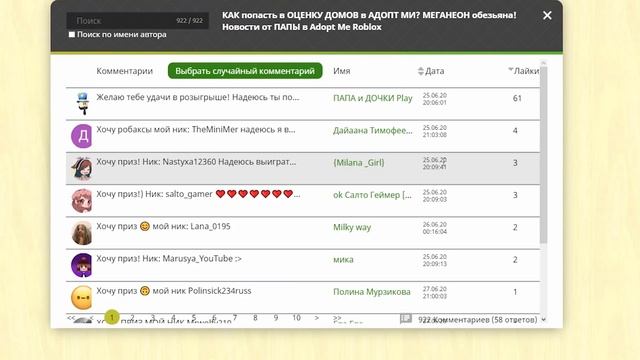Enable the Поиск по имени автора checkbox
The image size is (640, 360).
click(72, 35)
